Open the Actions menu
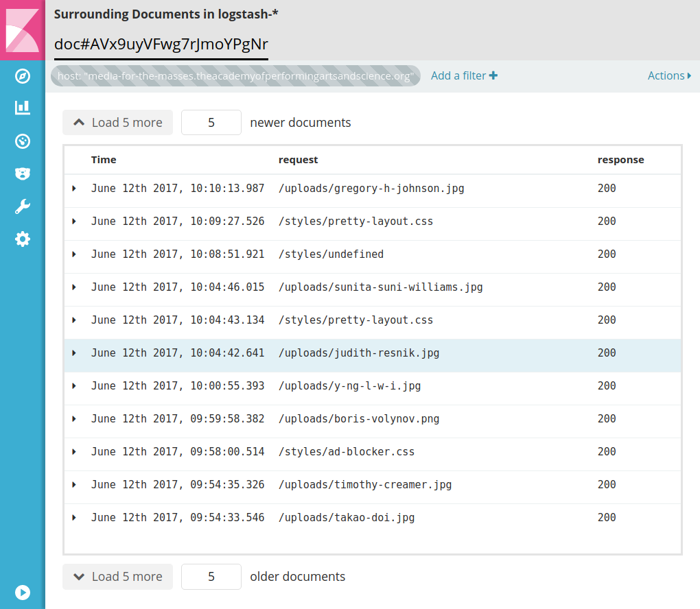This screenshot has height=609, width=700. click(x=669, y=75)
